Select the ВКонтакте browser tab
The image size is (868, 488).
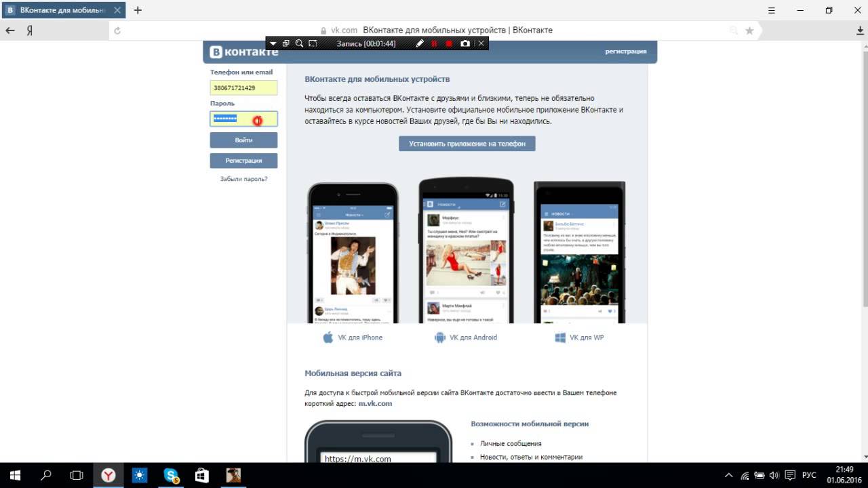coord(64,10)
